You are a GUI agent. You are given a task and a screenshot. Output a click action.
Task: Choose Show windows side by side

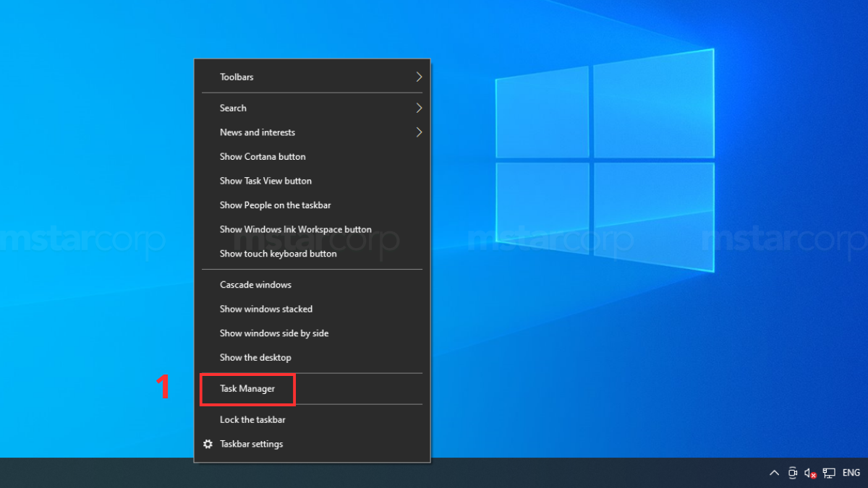click(312, 333)
